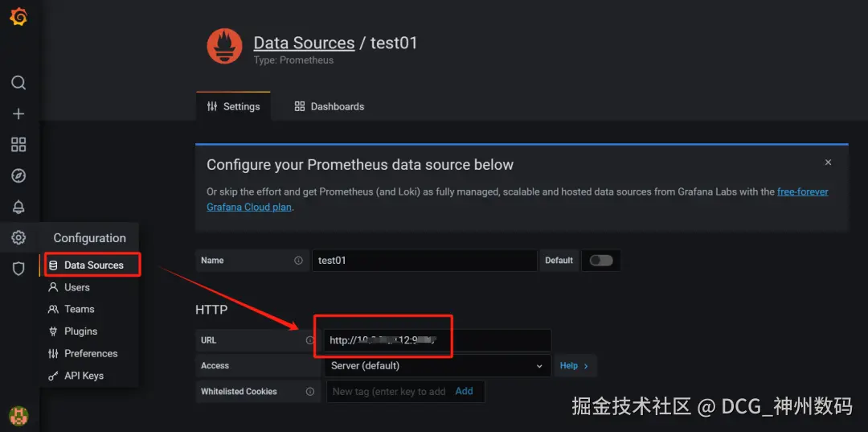Viewport: 868px width, 432px height.
Task: Click the Data Sources breadcrumb link
Action: [x=304, y=43]
